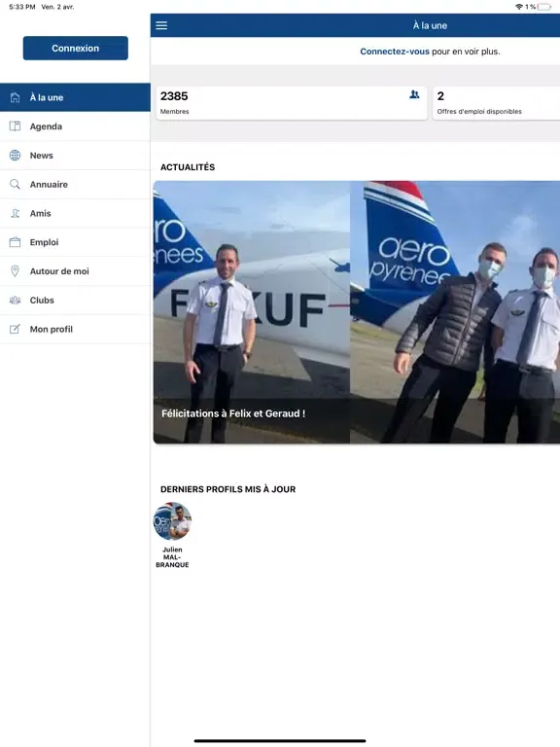The height and width of the screenshot is (747, 560).
Task: Click the magnifier icon beside Annuaire
Action: [x=15, y=185]
